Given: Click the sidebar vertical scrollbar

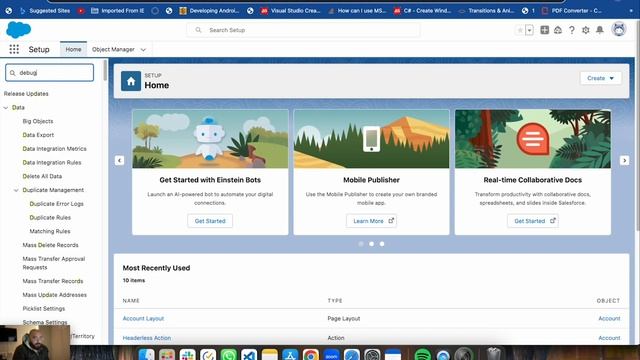Looking at the screenshot, I should [x=105, y=70].
